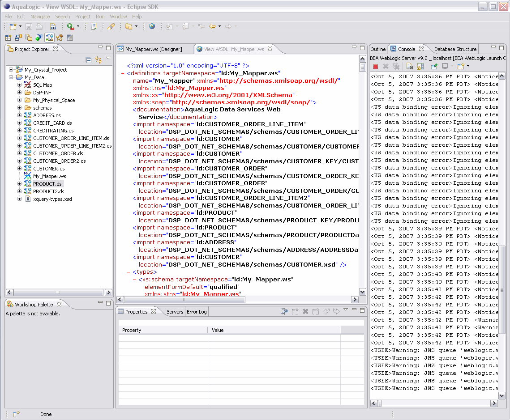Click the Open Console icon
This screenshot has height=420, width=510.
click(461, 66)
